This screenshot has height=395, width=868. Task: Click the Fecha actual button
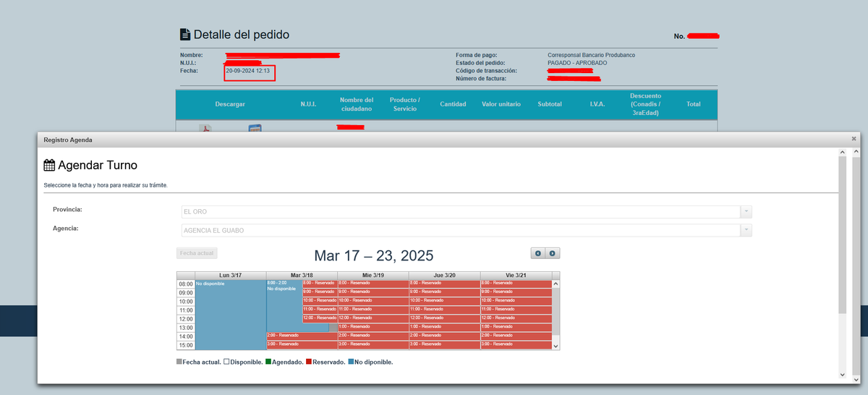point(197,253)
